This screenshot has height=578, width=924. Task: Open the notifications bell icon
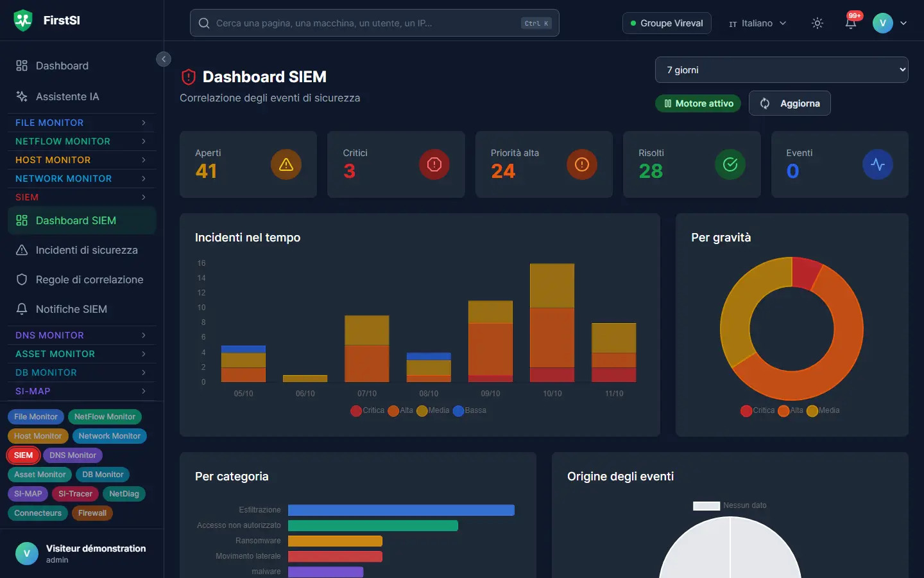(851, 23)
